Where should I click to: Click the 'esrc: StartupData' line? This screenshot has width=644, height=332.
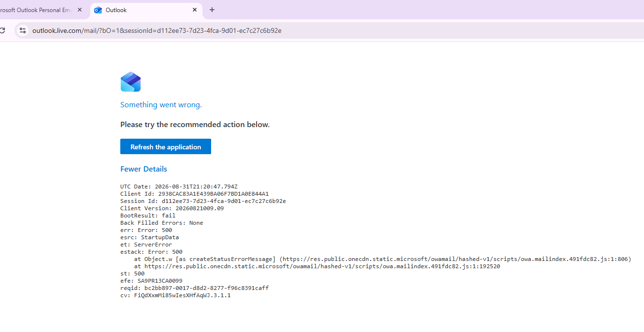pyautogui.click(x=149, y=237)
